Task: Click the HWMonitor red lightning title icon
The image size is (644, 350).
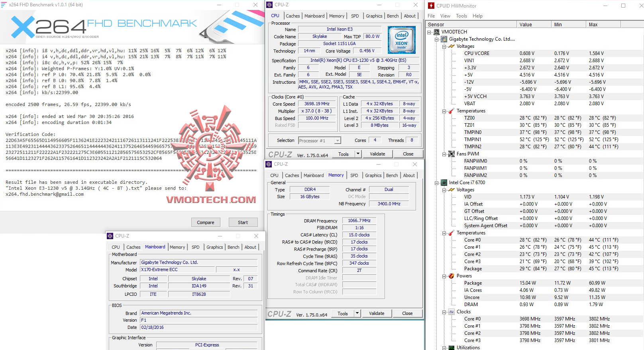Action: click(431, 6)
